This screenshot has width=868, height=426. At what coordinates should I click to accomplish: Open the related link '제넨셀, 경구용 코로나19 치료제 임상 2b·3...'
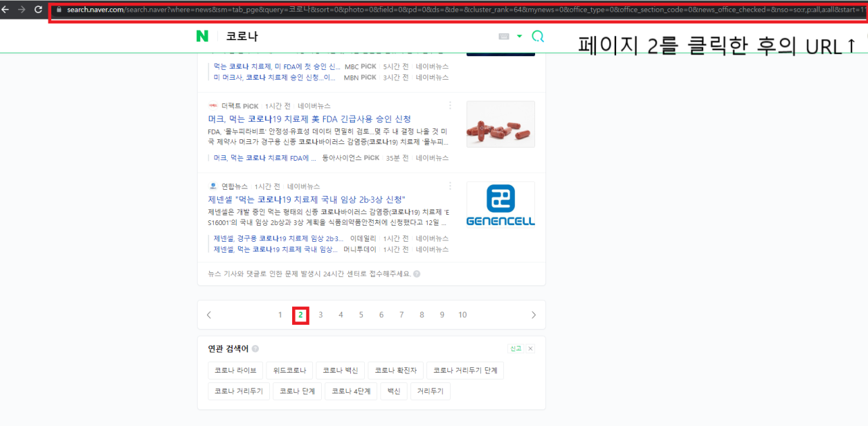[278, 238]
